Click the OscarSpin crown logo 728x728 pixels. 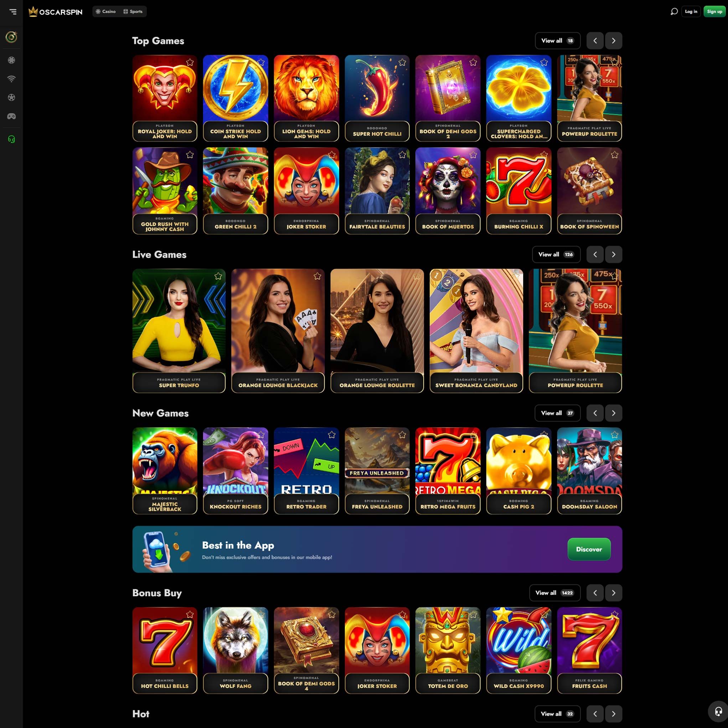[55, 12]
